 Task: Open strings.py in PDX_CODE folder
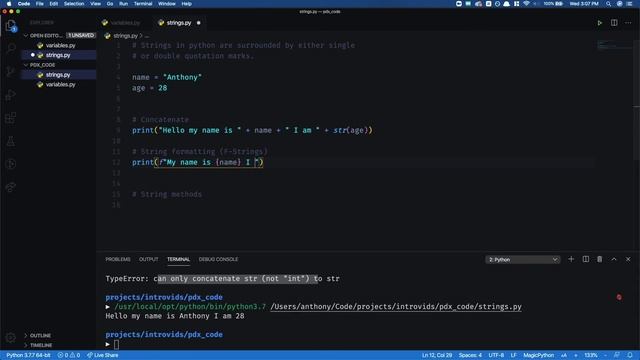tap(59, 75)
